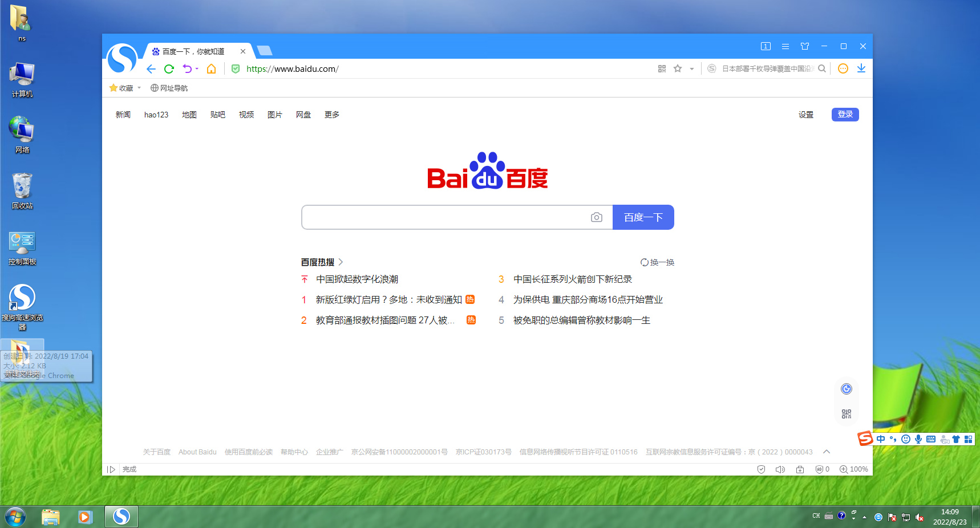Open the media player taskbar icon
Viewport: 980px width, 528px height.
(86, 517)
